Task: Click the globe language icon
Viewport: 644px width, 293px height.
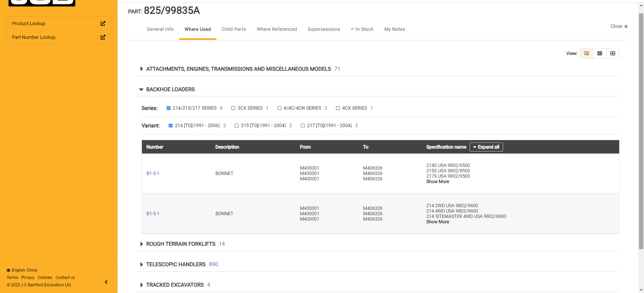Action: tap(8, 270)
